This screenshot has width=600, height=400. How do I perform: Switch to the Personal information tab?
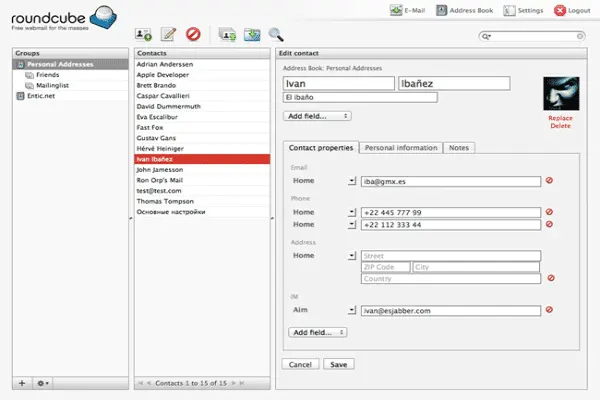click(401, 148)
